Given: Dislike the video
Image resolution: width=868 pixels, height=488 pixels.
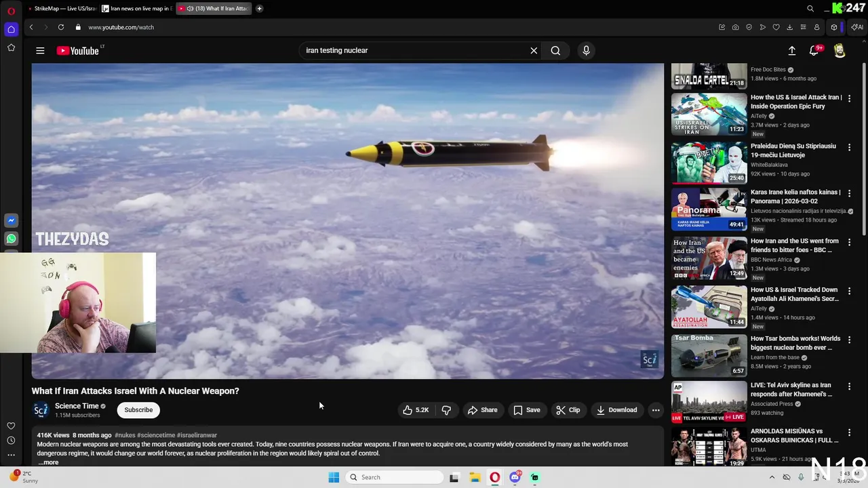Looking at the screenshot, I should (x=446, y=410).
